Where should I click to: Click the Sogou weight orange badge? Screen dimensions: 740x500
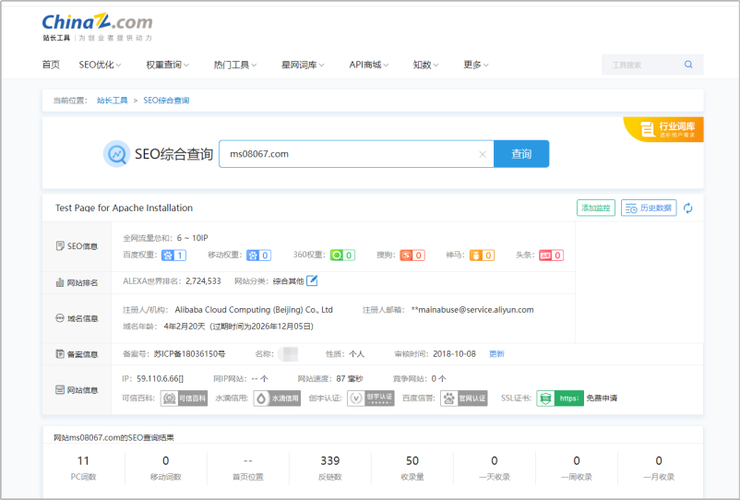pos(412,255)
